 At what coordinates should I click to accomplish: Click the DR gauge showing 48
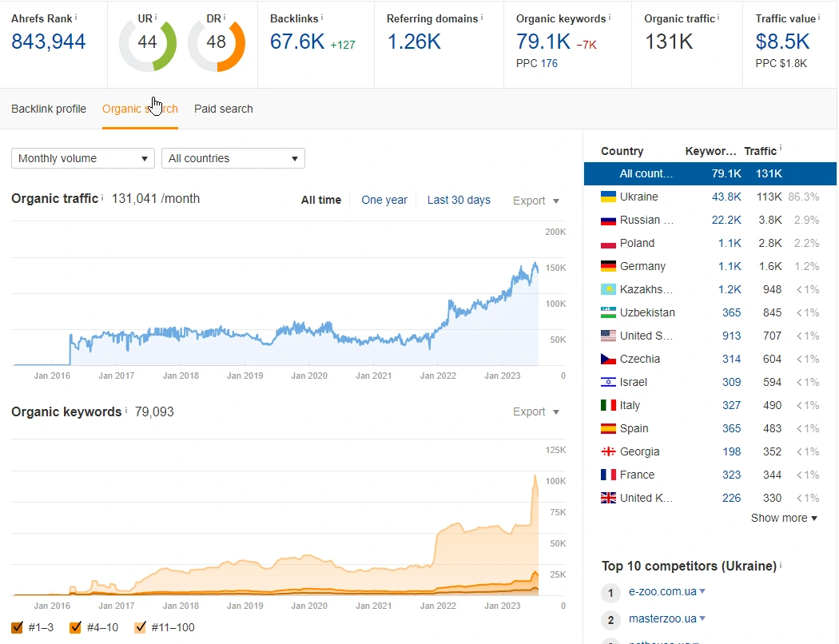click(x=216, y=42)
